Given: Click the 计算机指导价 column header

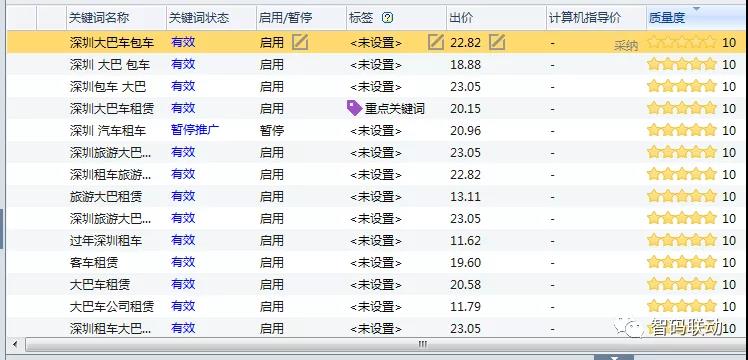Looking at the screenshot, I should coord(585,18).
